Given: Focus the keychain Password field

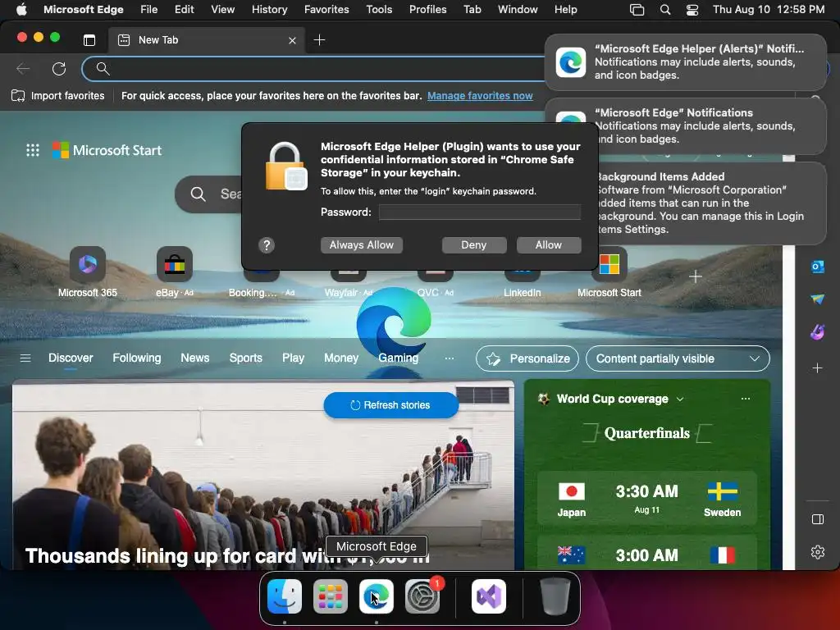Looking at the screenshot, I should point(479,212).
